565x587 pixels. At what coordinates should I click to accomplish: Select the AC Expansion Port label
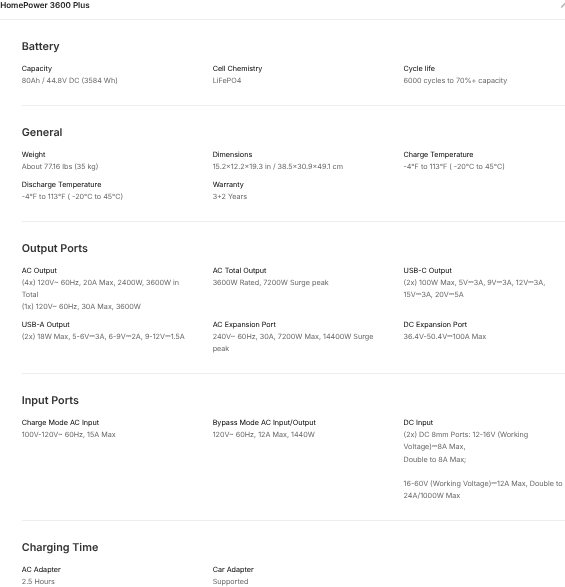pos(244,325)
